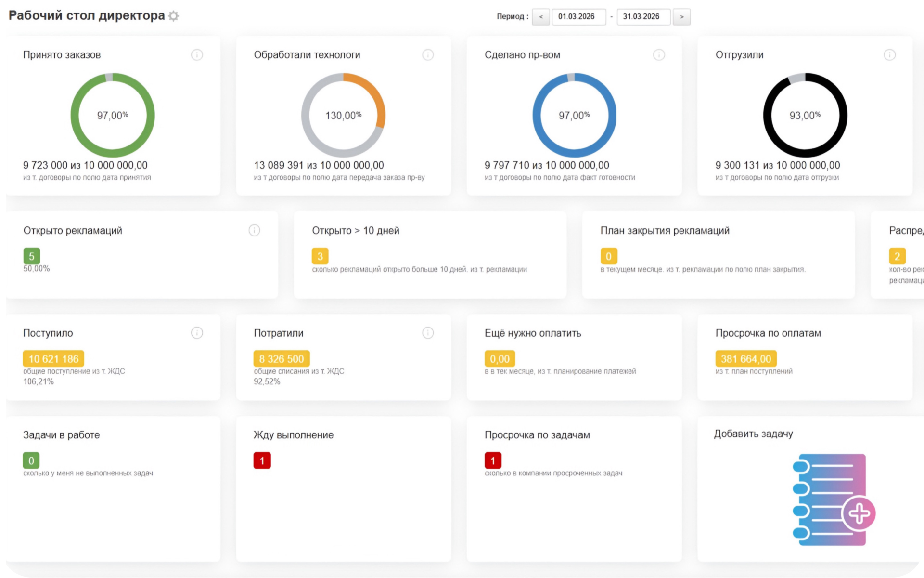924x578 pixels.
Task: Click info icon on Сделано пр-вом card
Action: click(659, 55)
